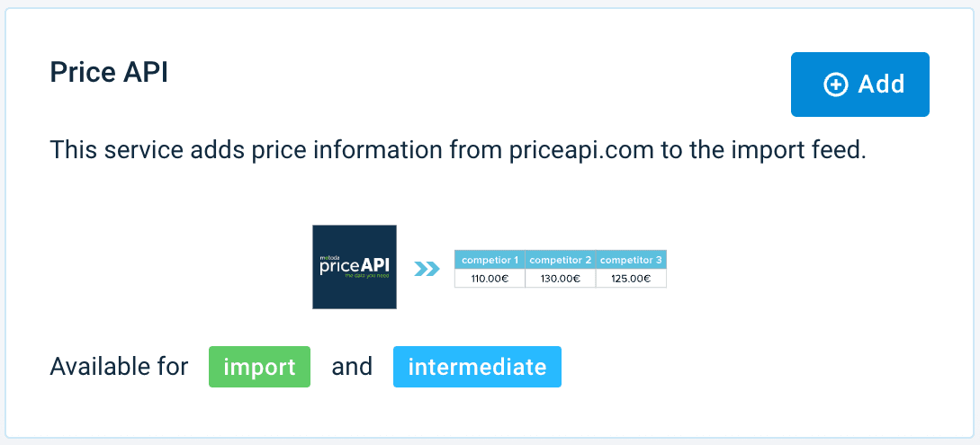This screenshot has height=445, width=980.
Task: Click the 125.00€ price cell
Action: click(631, 279)
